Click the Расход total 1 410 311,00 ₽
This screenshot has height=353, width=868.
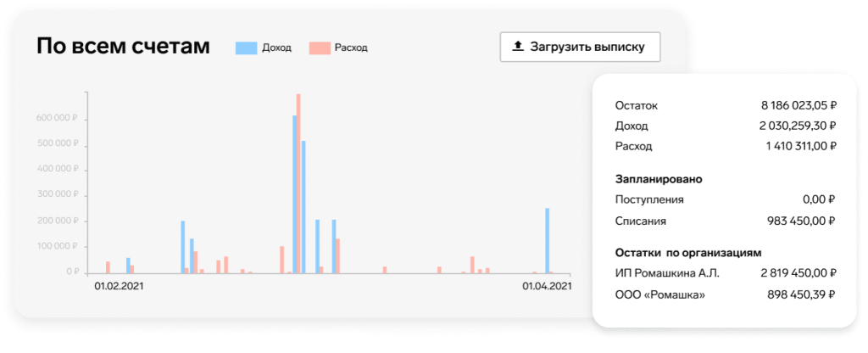pyautogui.click(x=800, y=146)
